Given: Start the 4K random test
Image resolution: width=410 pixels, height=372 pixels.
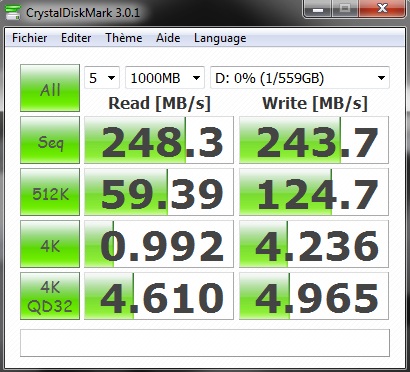Looking at the screenshot, I should [x=50, y=244].
